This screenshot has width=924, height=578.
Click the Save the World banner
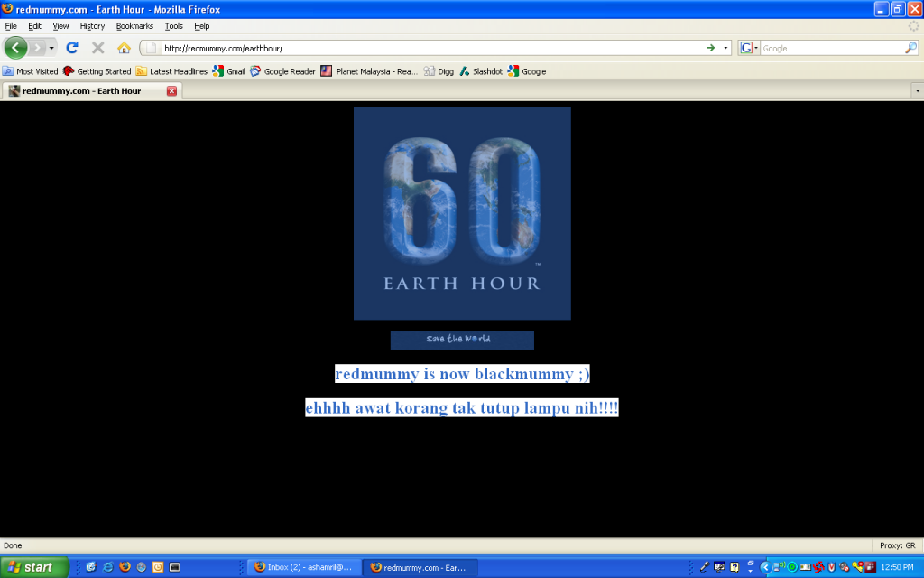(x=462, y=340)
